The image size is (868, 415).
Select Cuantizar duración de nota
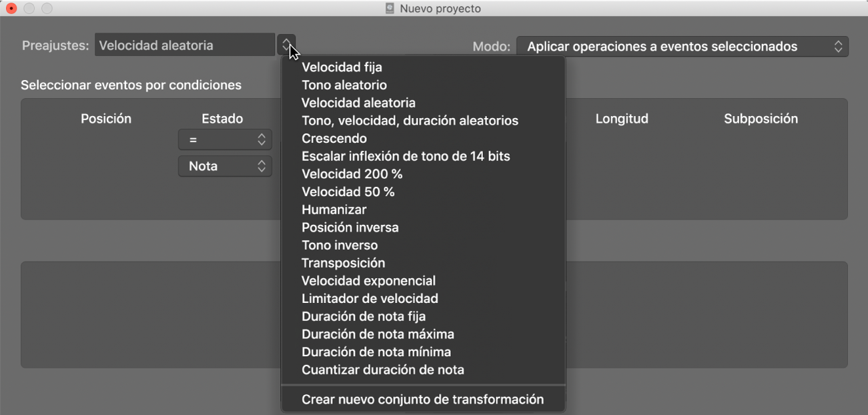point(382,370)
